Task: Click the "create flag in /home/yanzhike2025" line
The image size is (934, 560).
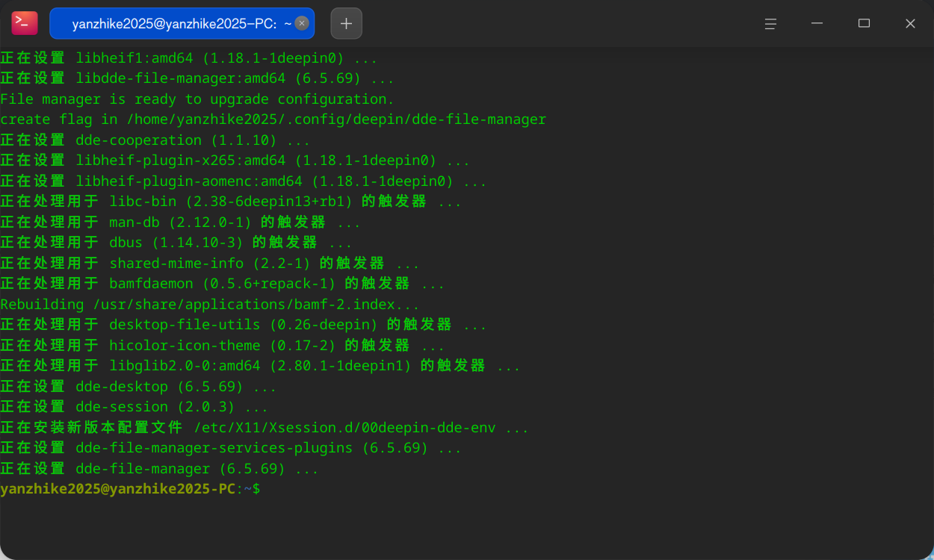Action: coord(273,119)
